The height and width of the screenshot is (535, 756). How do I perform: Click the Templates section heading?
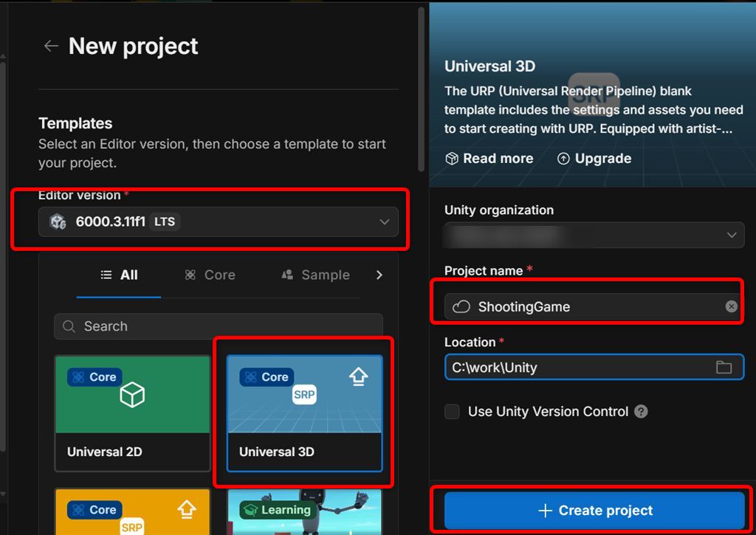tap(75, 123)
